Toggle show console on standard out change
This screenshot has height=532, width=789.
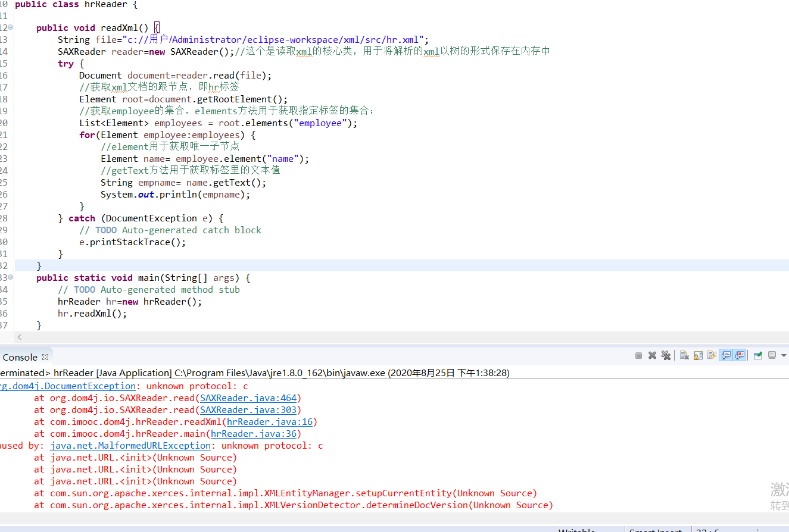[725, 355]
